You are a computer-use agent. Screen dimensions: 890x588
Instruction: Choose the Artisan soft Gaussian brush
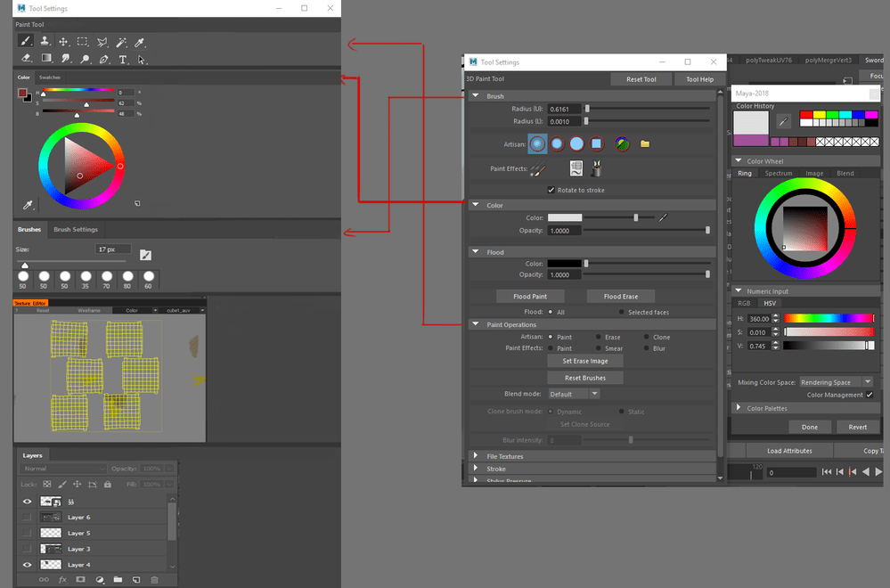(x=537, y=144)
